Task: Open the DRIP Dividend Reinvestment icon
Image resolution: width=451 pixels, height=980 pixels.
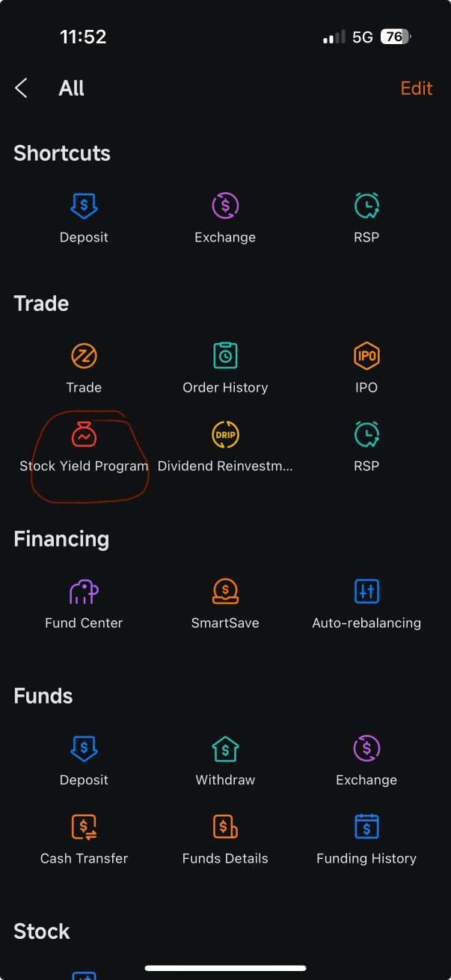Action: (225, 434)
